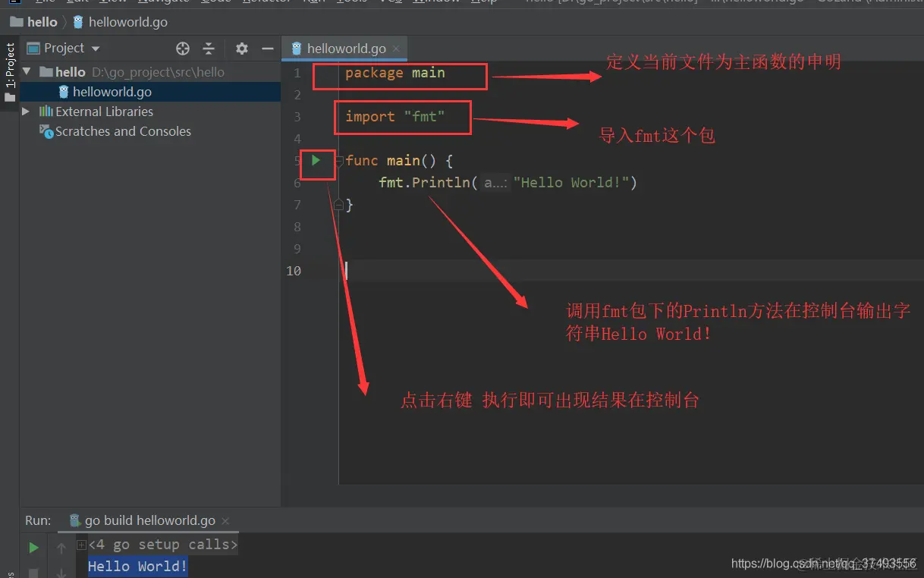This screenshot has width=924, height=578.
Task: Open the Project view type dropdown
Action: click(x=96, y=48)
